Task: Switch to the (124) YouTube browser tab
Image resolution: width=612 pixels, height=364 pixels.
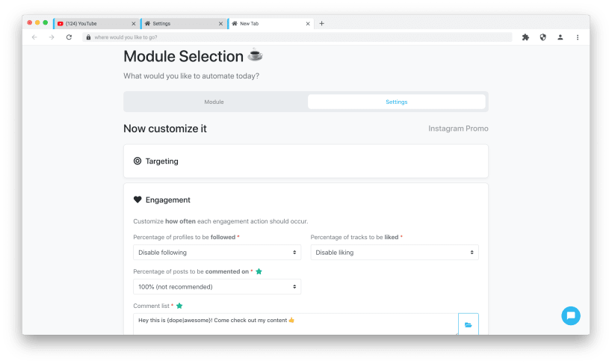Action: coord(96,23)
